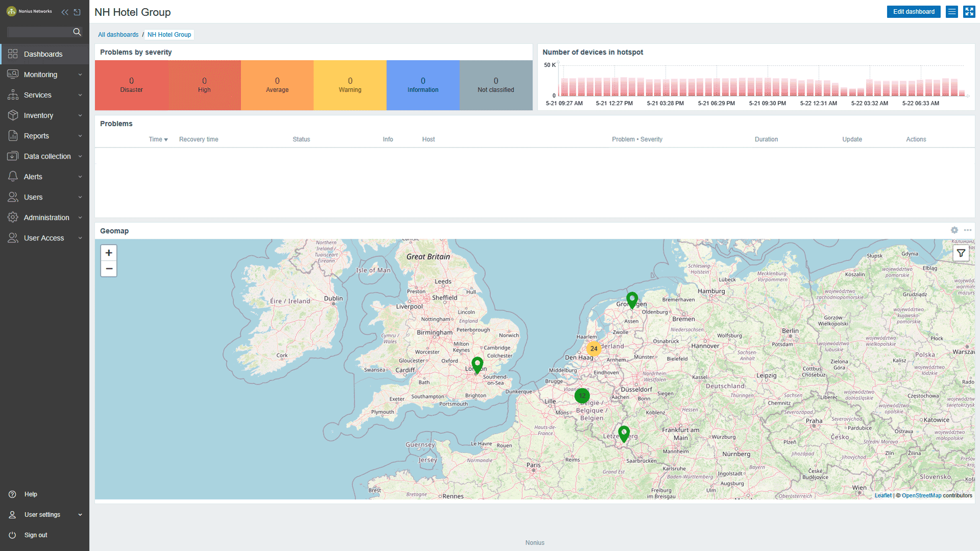The width and height of the screenshot is (980, 551).
Task: Click the red Disaster severity tile
Action: pos(131,85)
